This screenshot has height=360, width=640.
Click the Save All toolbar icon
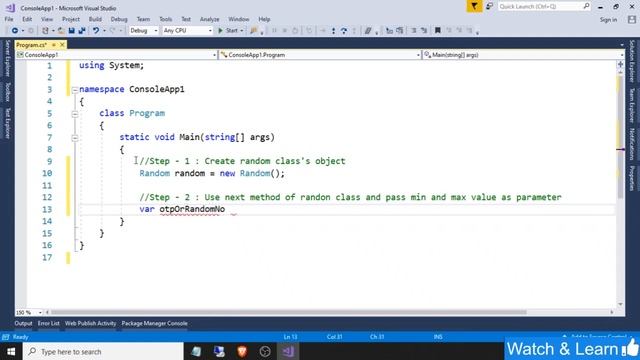point(82,31)
